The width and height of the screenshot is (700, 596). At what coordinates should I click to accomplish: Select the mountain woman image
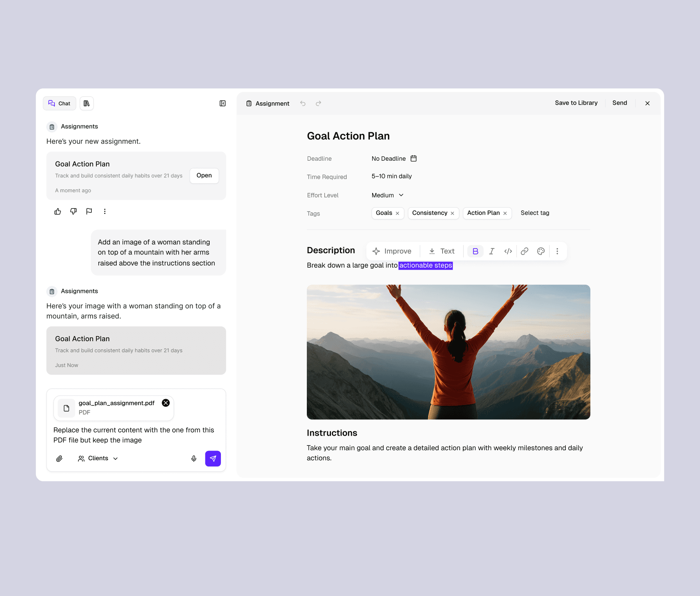[448, 352]
